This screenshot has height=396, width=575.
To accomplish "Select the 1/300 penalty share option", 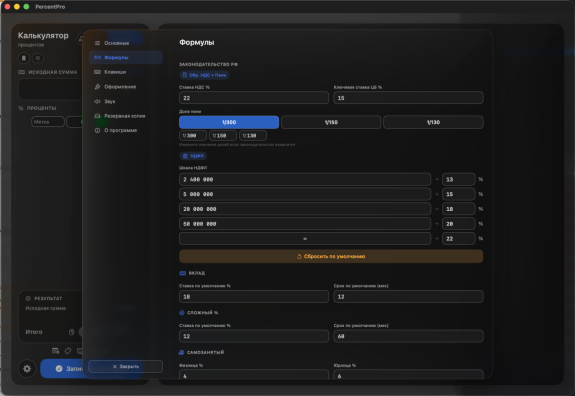I will (x=229, y=122).
